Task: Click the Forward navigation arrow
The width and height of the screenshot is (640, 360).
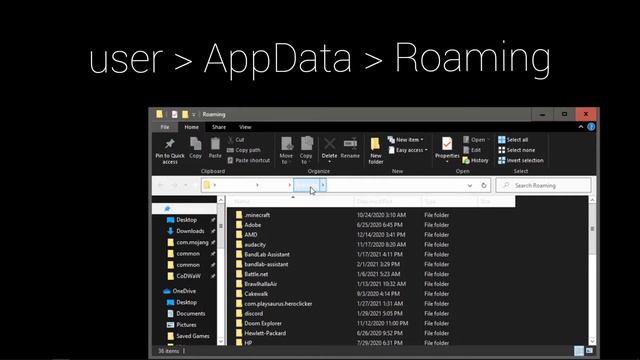Action: click(x=174, y=185)
